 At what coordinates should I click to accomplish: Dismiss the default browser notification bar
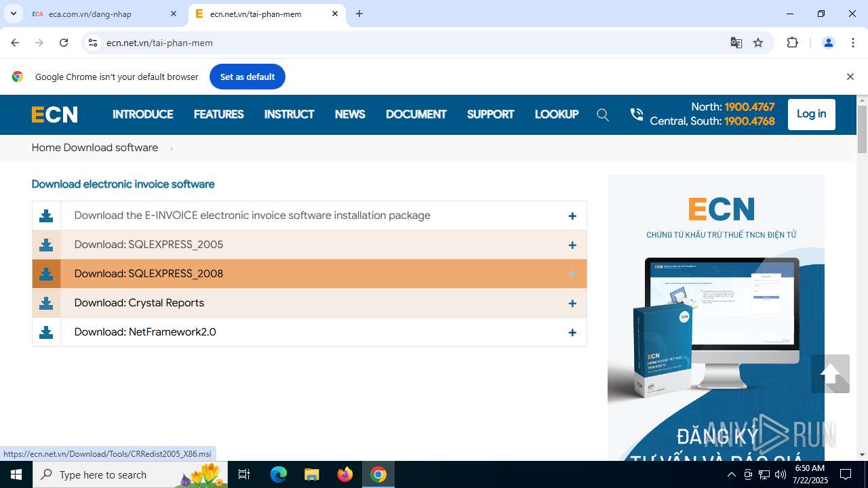pyautogui.click(x=850, y=77)
